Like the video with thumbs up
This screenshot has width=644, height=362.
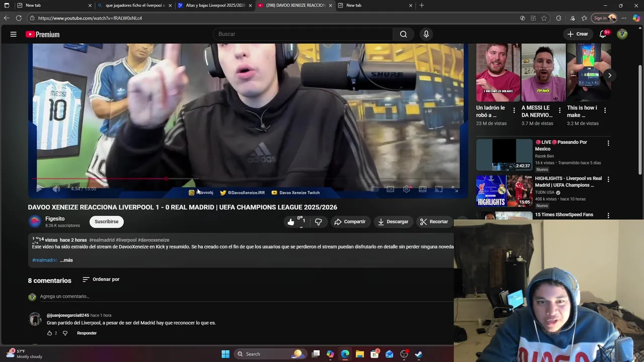[x=291, y=222]
